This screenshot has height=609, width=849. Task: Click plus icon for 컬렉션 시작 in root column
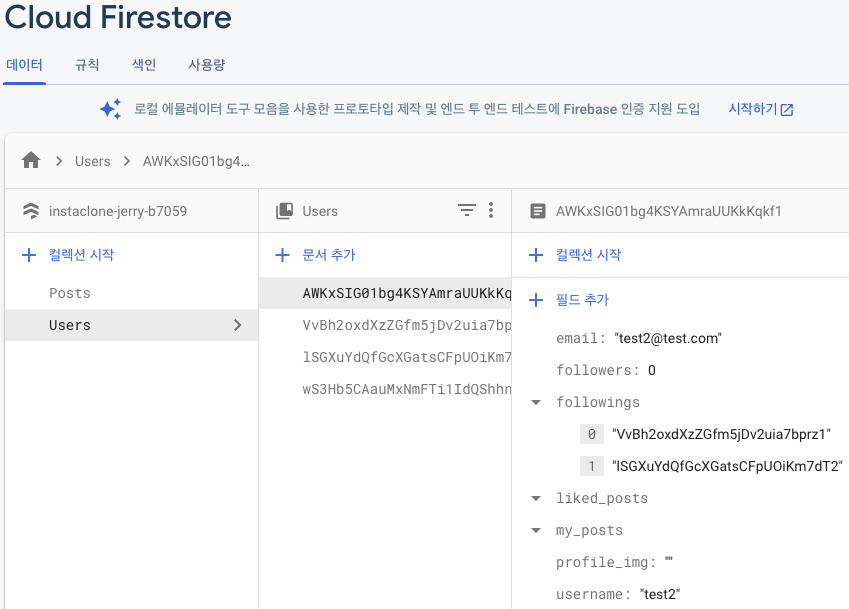tap(29, 255)
